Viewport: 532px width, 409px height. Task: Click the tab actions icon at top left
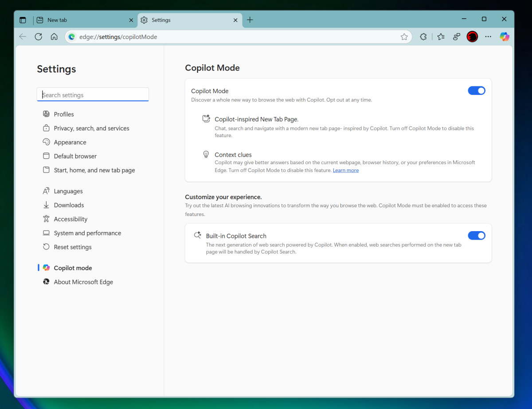coord(23,20)
